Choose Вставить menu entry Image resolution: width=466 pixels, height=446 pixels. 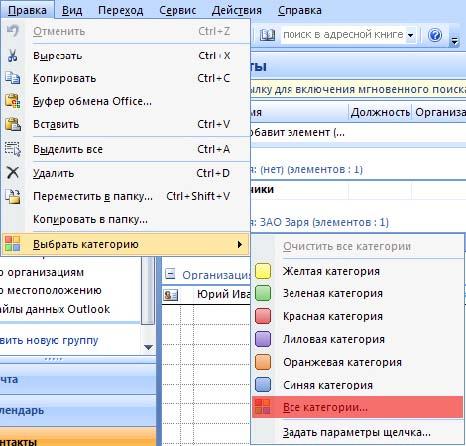pos(125,124)
